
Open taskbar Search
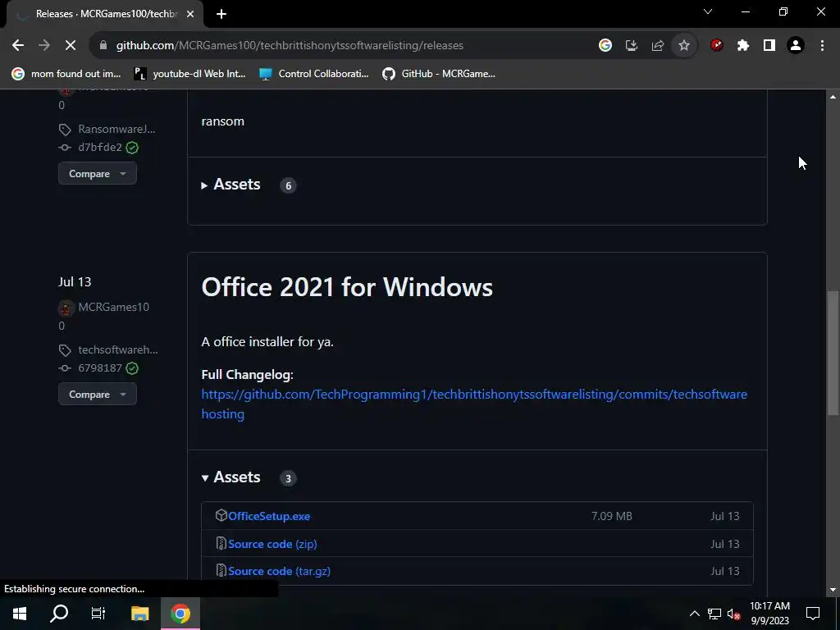click(x=59, y=614)
